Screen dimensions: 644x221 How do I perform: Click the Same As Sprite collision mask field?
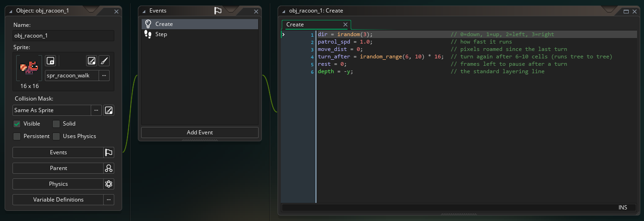coord(51,110)
